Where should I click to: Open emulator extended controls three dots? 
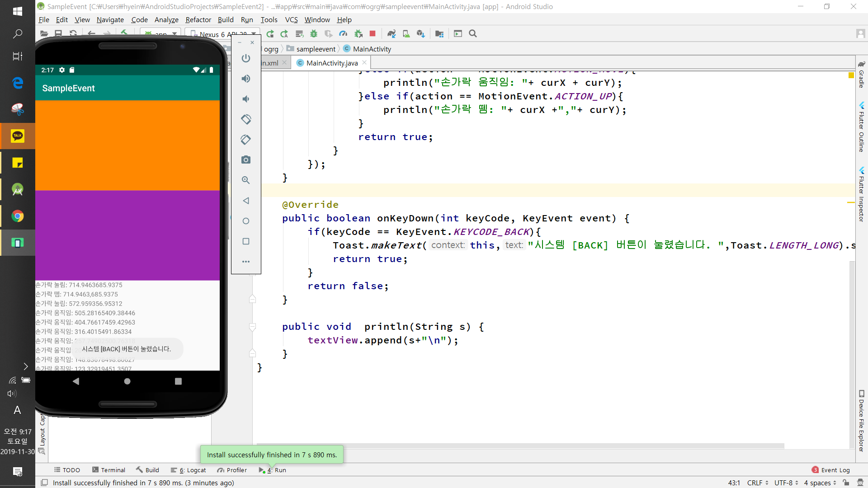[x=246, y=262]
